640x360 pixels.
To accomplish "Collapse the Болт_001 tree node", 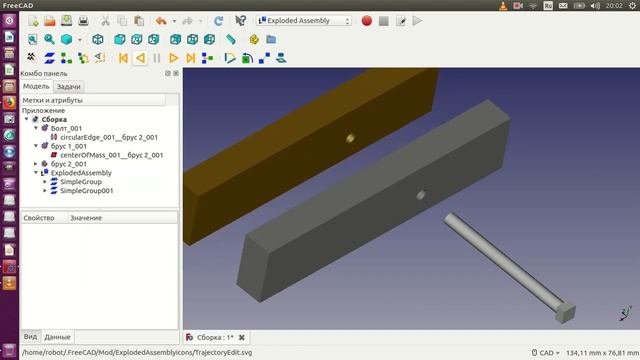I will [x=36, y=128].
